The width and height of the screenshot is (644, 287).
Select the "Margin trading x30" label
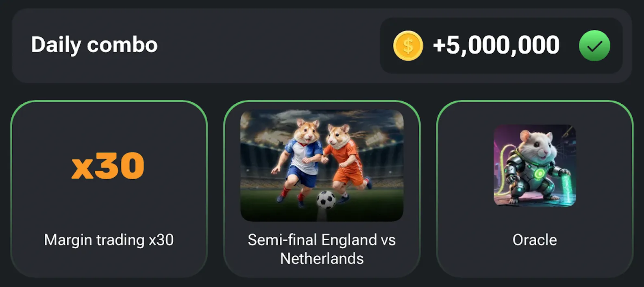[109, 240]
